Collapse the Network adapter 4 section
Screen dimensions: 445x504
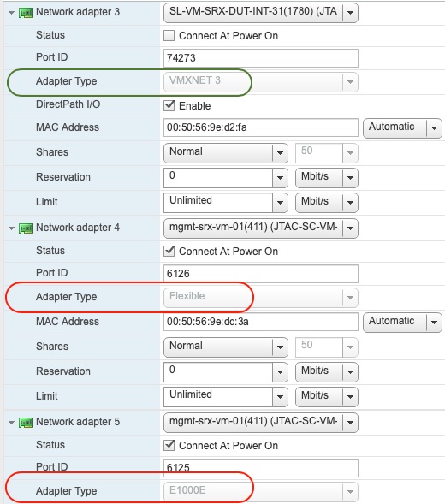coord(12,228)
